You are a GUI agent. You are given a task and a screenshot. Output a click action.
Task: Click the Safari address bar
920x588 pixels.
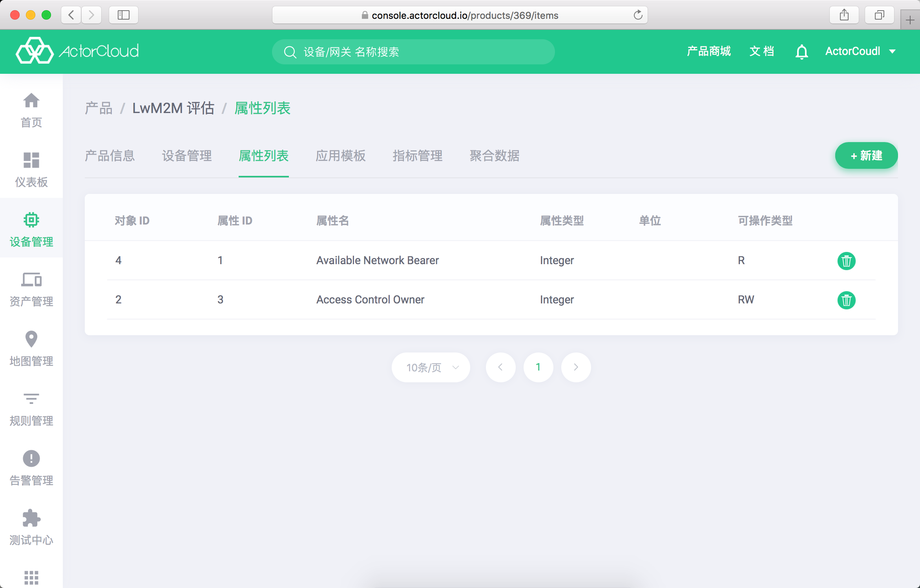coord(460,15)
